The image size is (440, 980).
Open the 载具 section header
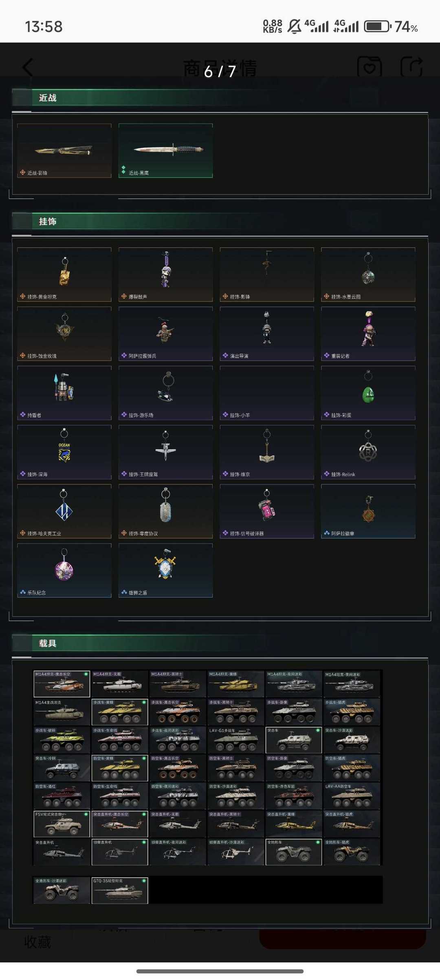click(x=48, y=643)
